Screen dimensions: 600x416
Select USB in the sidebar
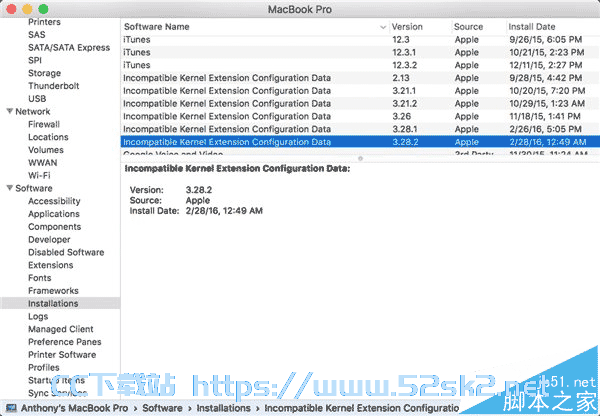pyautogui.click(x=37, y=98)
